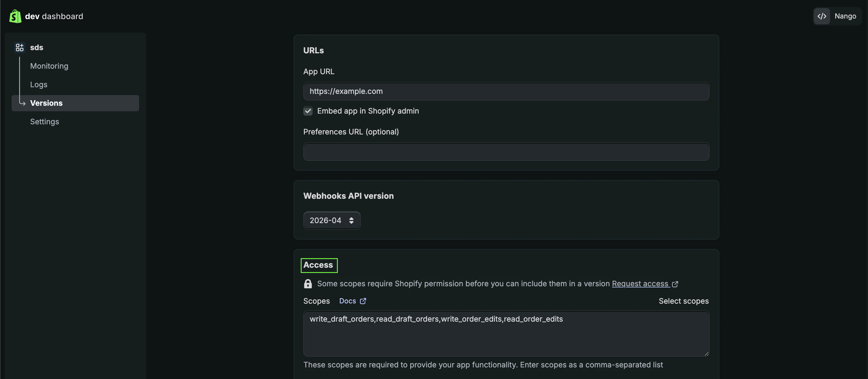The width and height of the screenshot is (868, 379).
Task: Click into the App URL field
Action: coord(506,91)
